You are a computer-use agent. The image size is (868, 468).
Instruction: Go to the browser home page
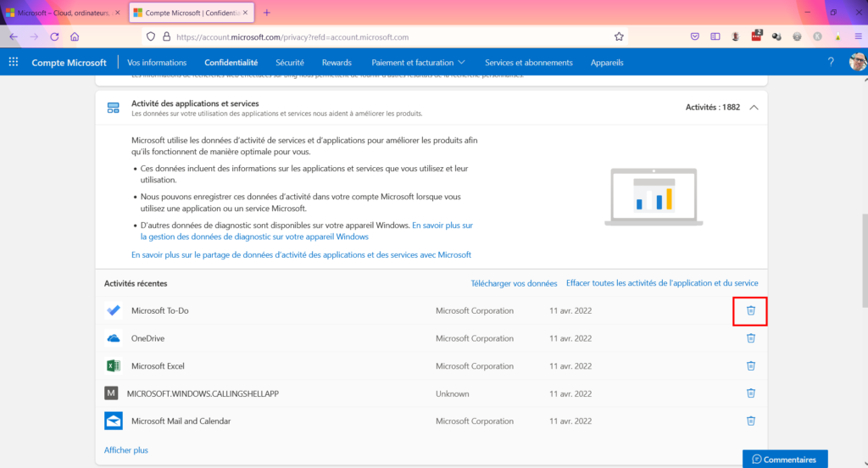[75, 37]
